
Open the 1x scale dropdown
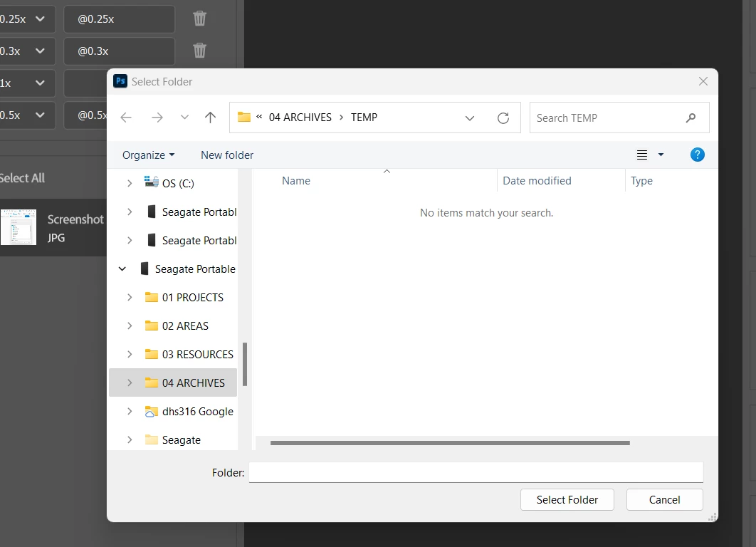(40, 83)
